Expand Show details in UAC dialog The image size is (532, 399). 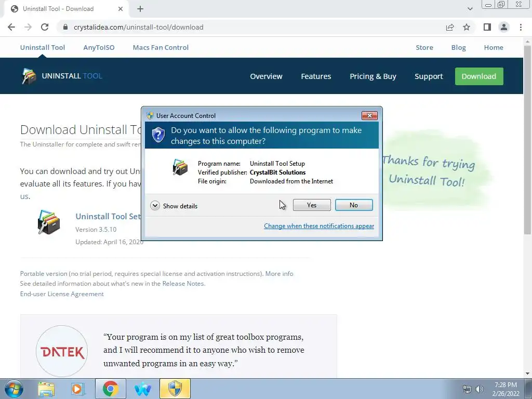[174, 206]
